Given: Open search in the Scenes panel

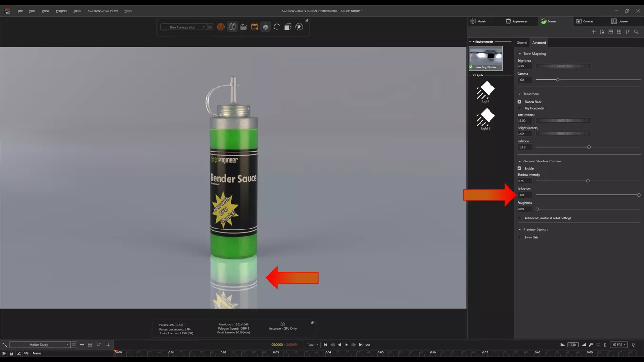Looking at the screenshot, I should point(636,32).
